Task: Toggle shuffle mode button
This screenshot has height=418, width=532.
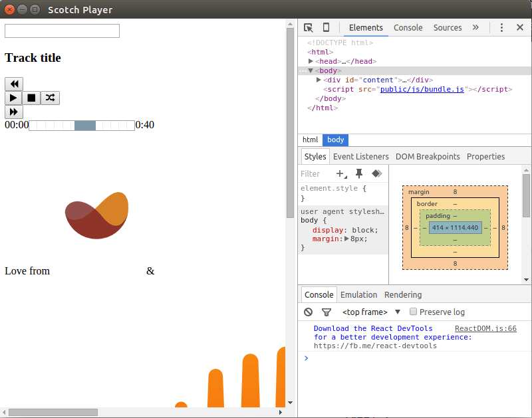Action: pyautogui.click(x=51, y=98)
